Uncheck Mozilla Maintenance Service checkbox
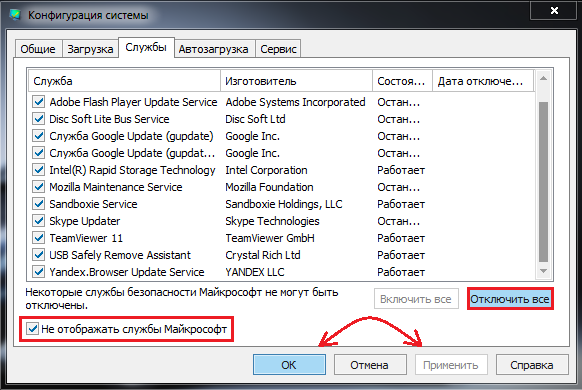582x390 pixels. coord(38,187)
